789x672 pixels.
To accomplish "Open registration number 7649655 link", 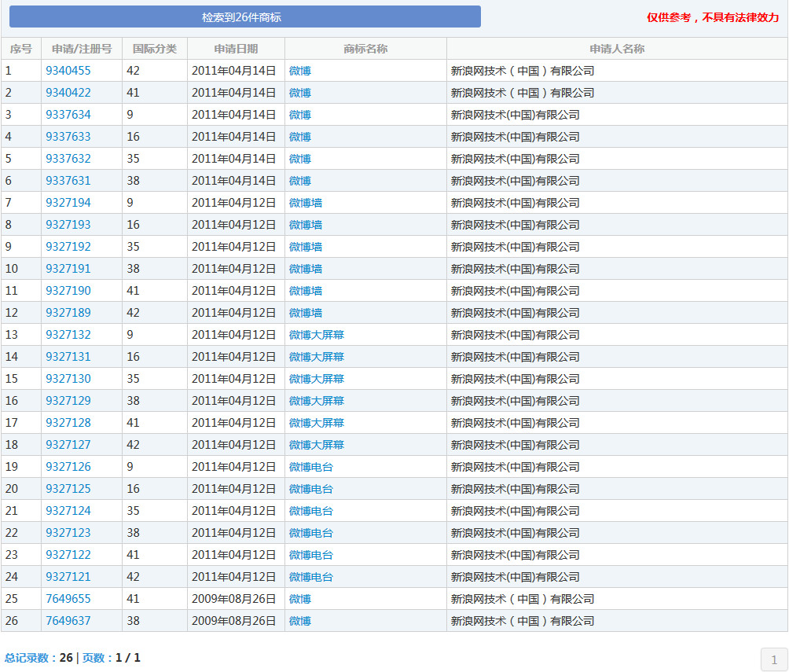I will [x=68, y=599].
